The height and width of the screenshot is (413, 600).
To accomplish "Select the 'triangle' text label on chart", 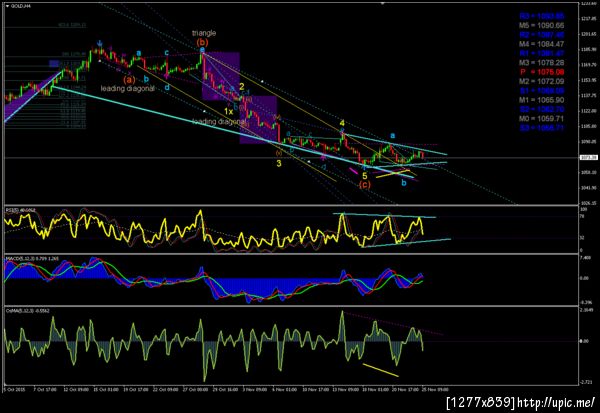I will 204,33.
